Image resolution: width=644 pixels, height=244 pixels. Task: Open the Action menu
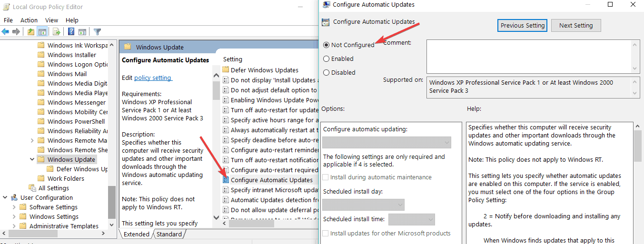coord(29,20)
